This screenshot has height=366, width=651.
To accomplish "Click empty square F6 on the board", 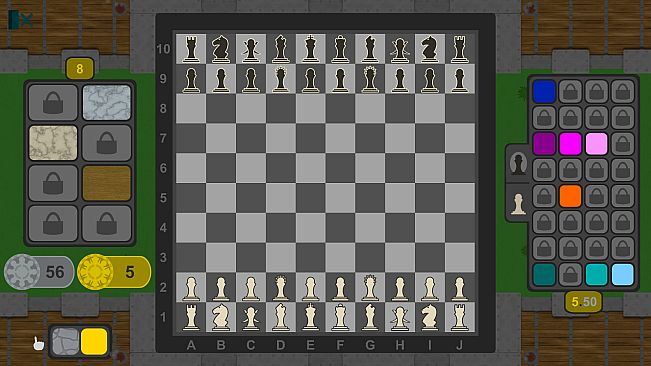I will tap(340, 168).
